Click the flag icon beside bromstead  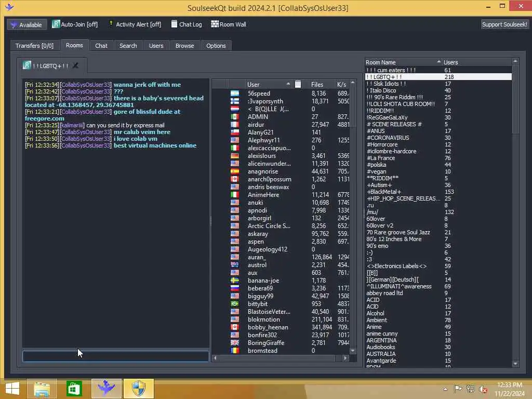(235, 351)
